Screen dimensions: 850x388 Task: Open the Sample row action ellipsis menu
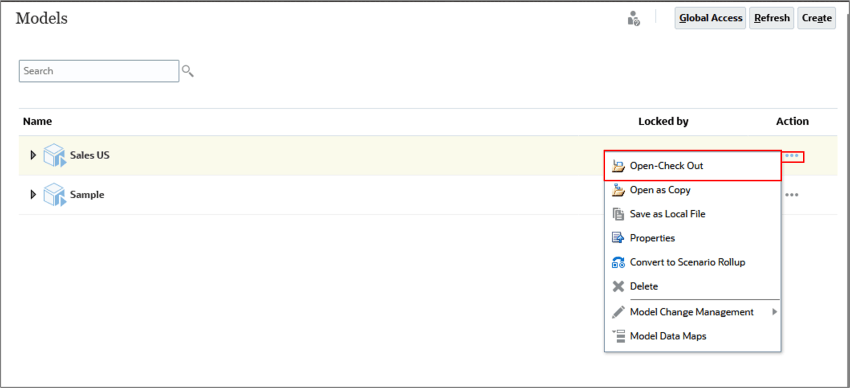(792, 195)
